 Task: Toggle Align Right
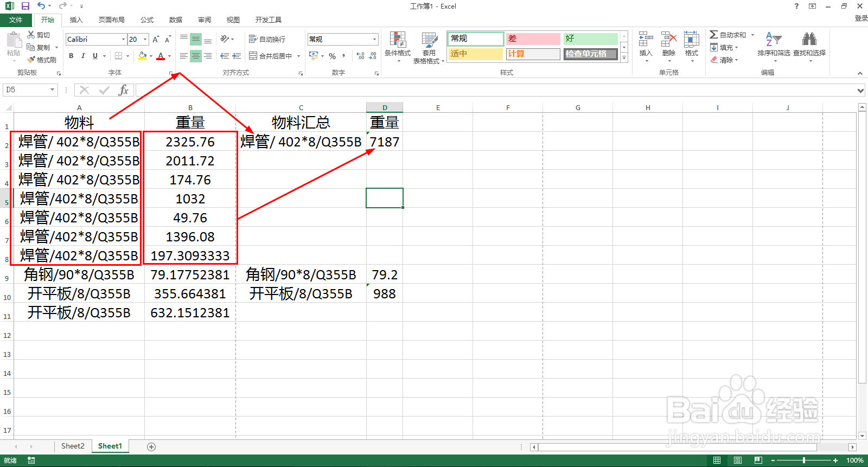pos(208,56)
